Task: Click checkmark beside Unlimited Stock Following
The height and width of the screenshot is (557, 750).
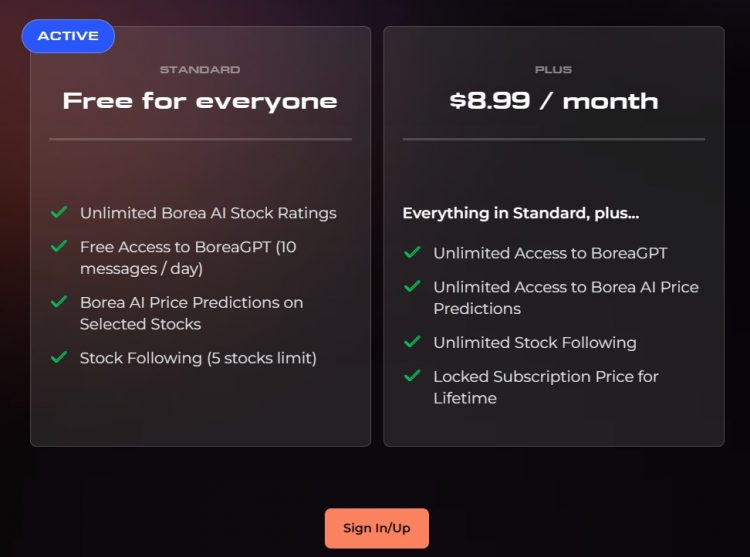Action: click(x=412, y=342)
